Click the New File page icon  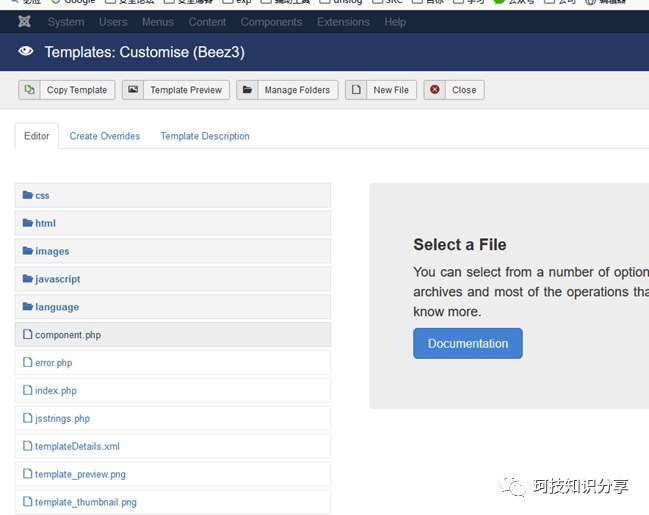pos(356,89)
